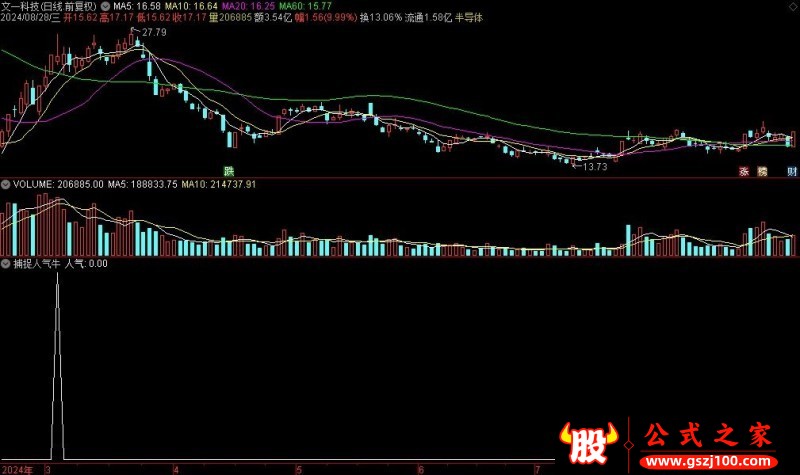Screen dimensions: 800x475
Task: Click the green 跌 signal marker
Action: point(229,171)
